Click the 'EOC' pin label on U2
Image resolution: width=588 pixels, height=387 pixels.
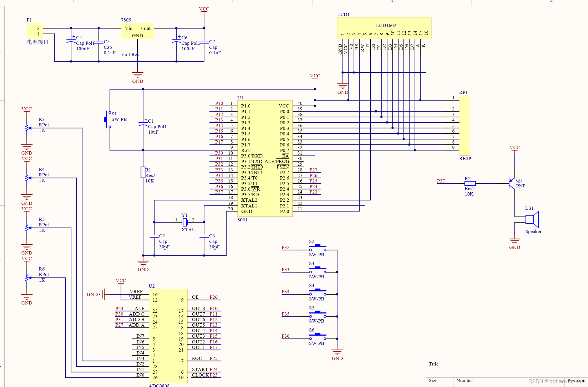pos(197,358)
